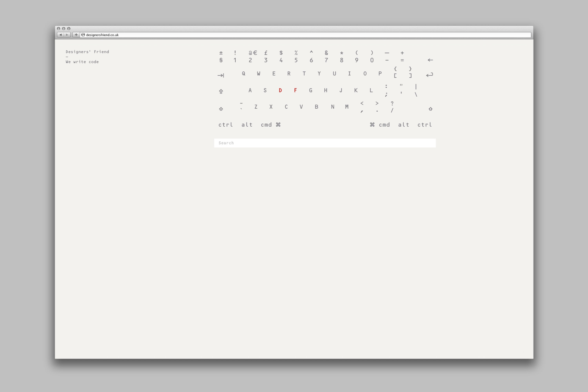Click the 1 exclamation mark key
The height and width of the screenshot is (392, 588).
(235, 56)
